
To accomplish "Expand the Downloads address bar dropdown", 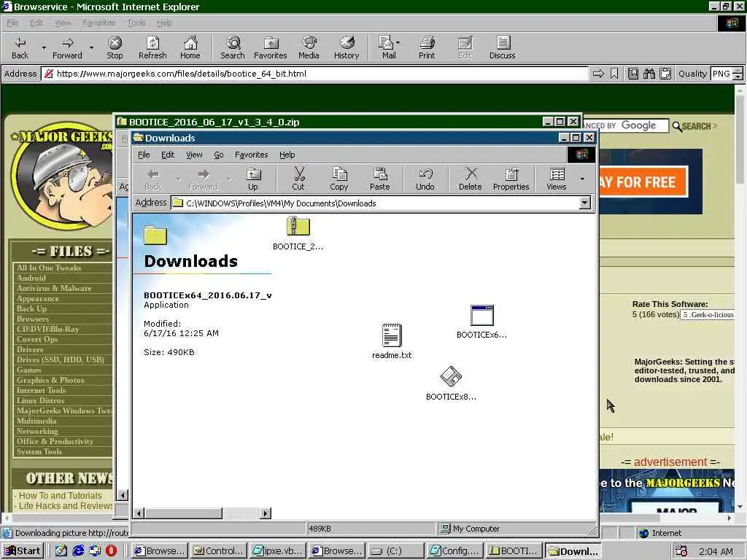I will pyautogui.click(x=585, y=203).
